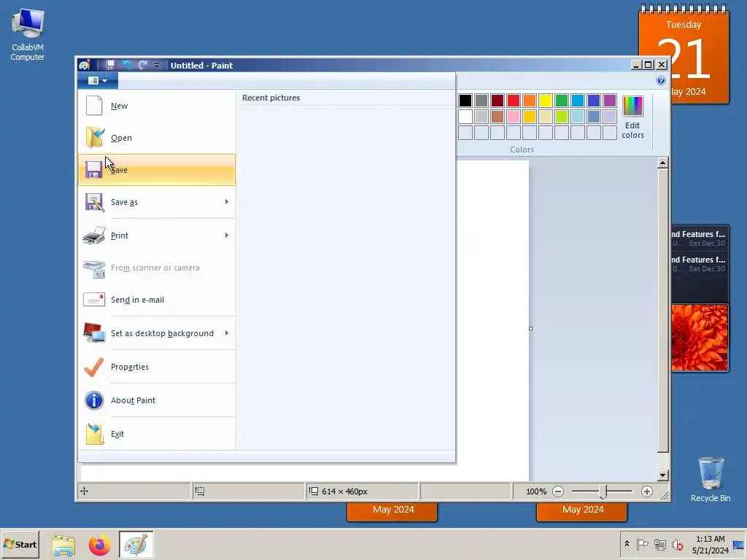Click the Open folder icon
Image resolution: width=747 pixels, height=560 pixels.
[x=94, y=138]
